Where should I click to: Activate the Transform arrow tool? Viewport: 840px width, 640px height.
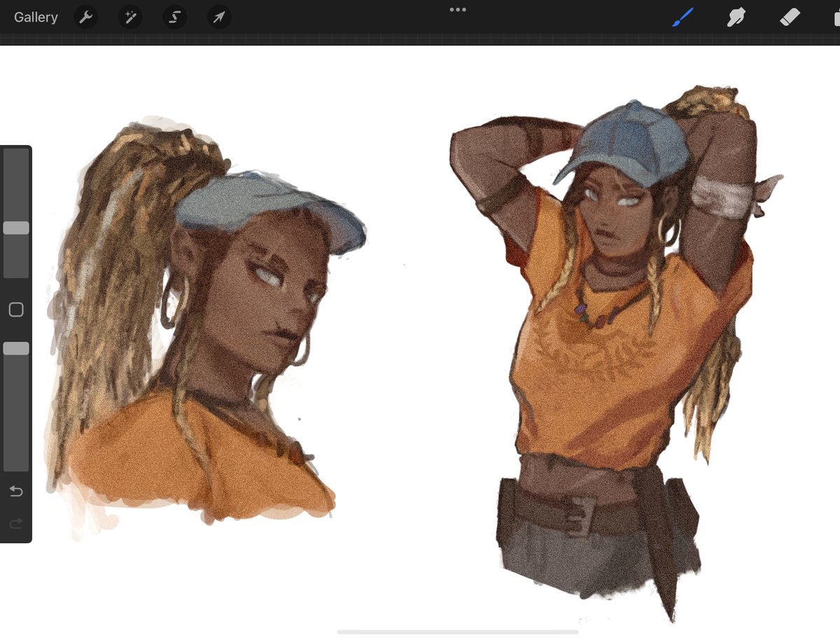pyautogui.click(x=219, y=17)
